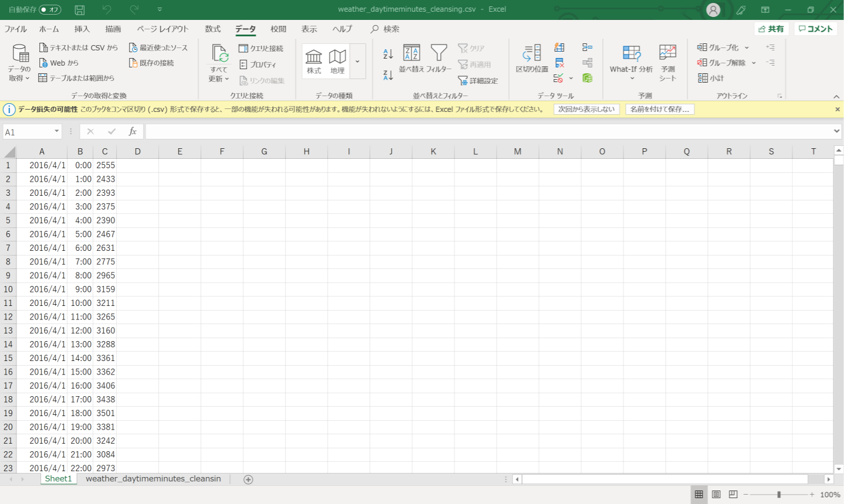Click the zoom slider handle

click(779, 495)
